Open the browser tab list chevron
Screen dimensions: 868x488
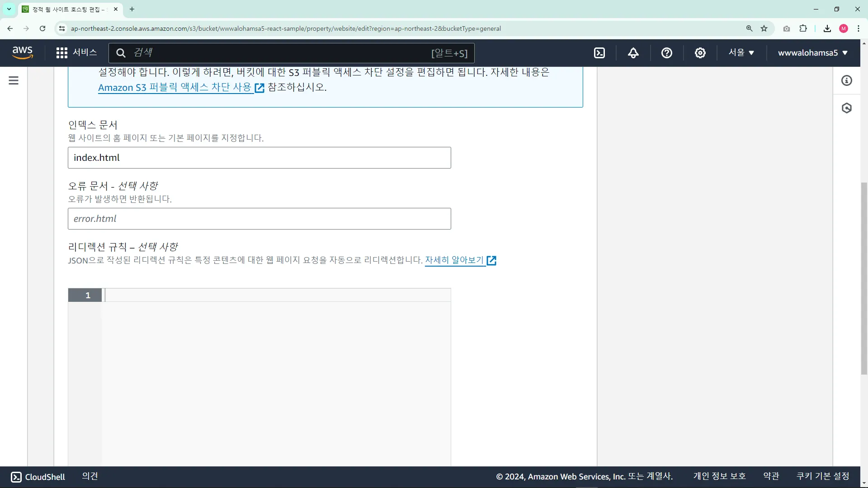click(x=9, y=9)
